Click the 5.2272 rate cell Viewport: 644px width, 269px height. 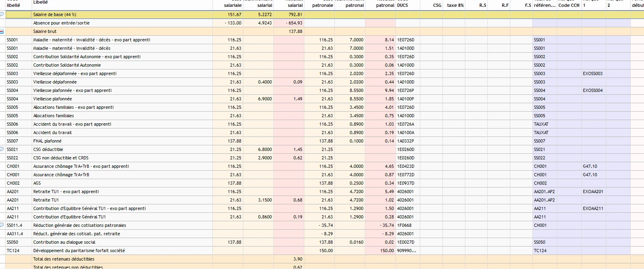pos(259,14)
